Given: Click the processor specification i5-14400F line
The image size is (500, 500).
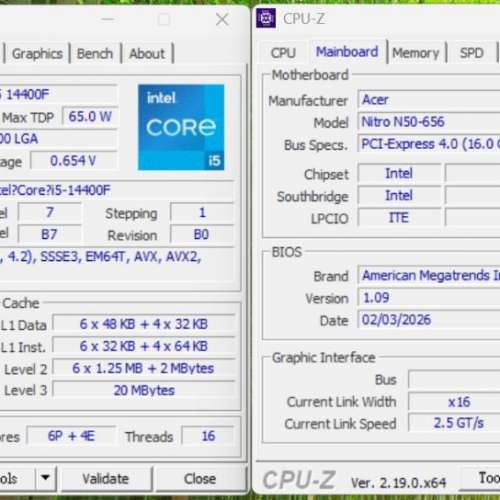Looking at the screenshot, I should [x=117, y=191].
